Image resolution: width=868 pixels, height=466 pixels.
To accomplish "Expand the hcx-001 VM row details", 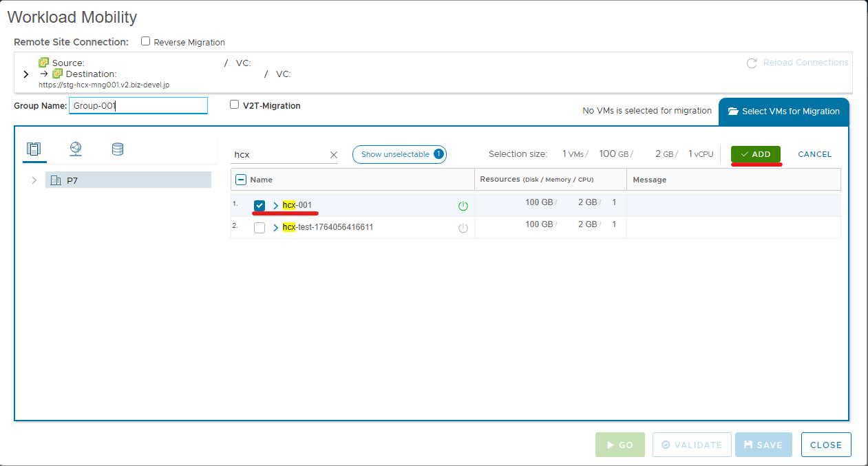I will (x=276, y=206).
